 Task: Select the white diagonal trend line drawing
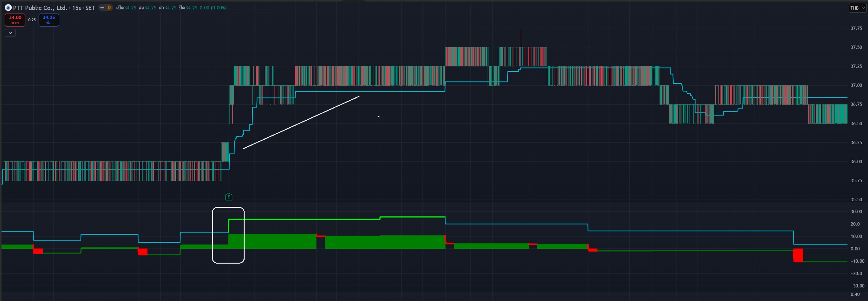[301, 123]
